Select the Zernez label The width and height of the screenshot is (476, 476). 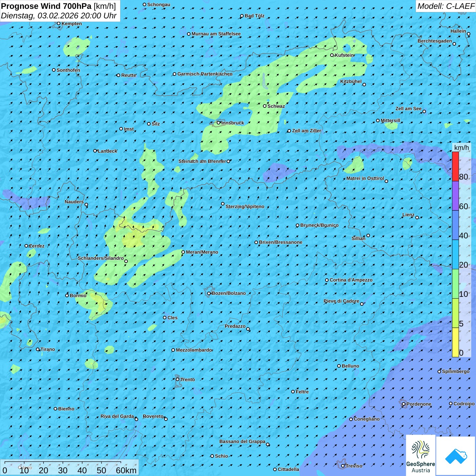[x=37, y=246]
